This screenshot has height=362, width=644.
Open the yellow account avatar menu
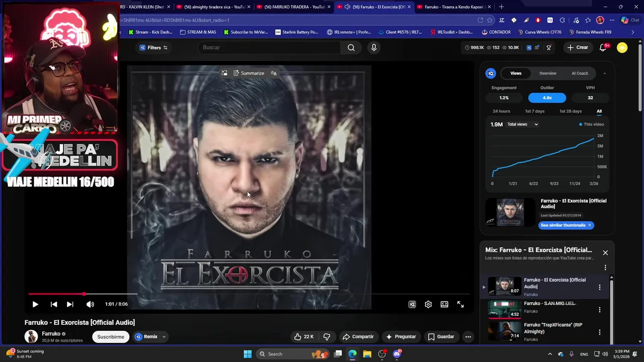[x=622, y=47]
